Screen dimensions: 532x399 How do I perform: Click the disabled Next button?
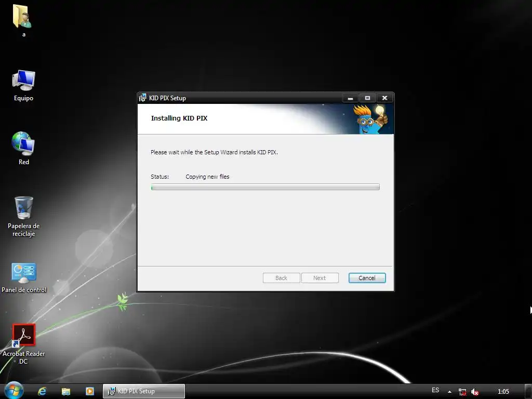pos(320,278)
